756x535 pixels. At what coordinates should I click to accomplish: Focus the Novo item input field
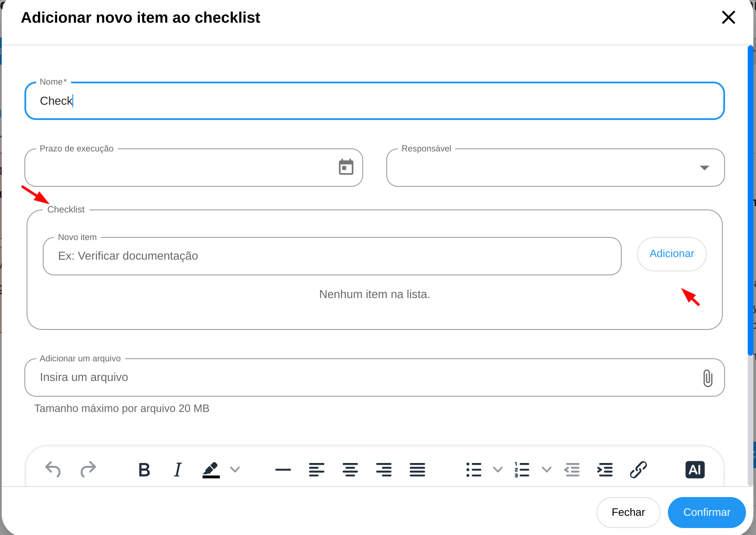tap(331, 256)
